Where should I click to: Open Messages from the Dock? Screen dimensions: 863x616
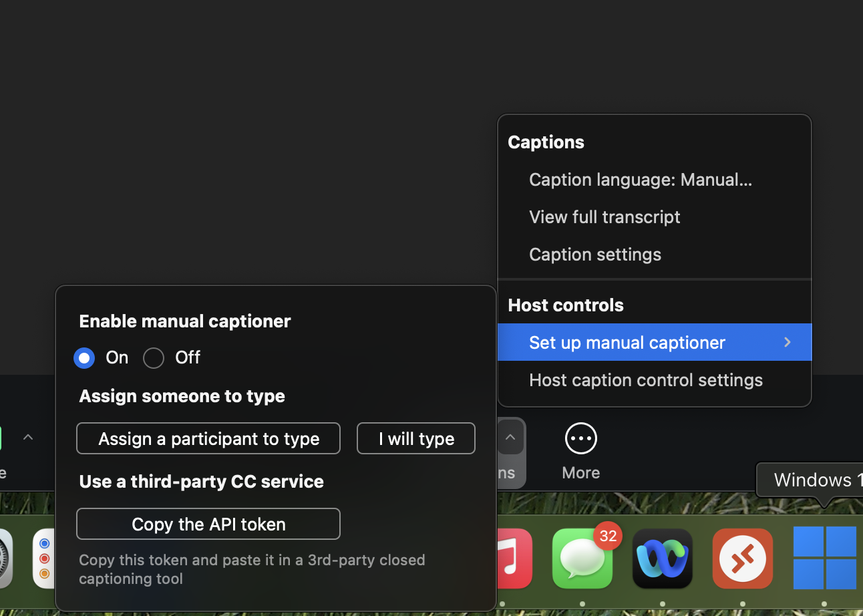click(582, 559)
